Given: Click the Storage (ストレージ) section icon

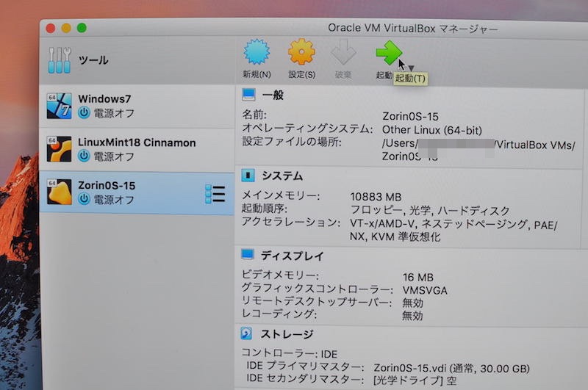Looking at the screenshot, I should pos(246,333).
